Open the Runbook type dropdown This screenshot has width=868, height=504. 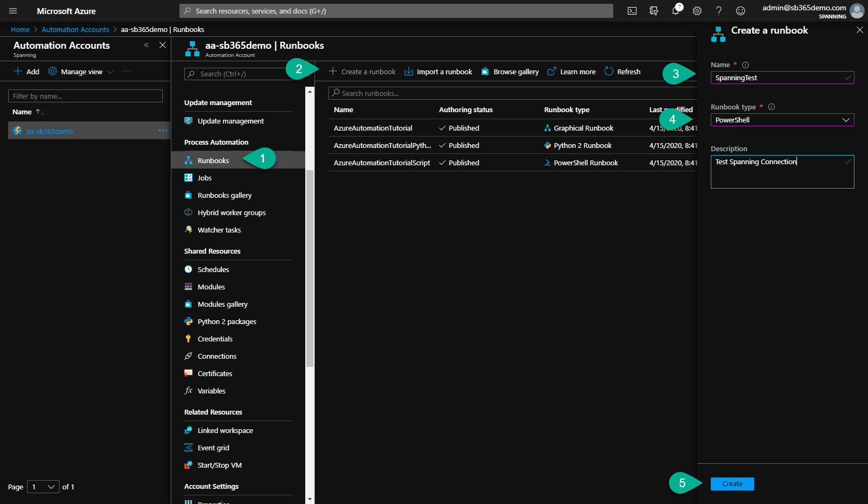782,120
